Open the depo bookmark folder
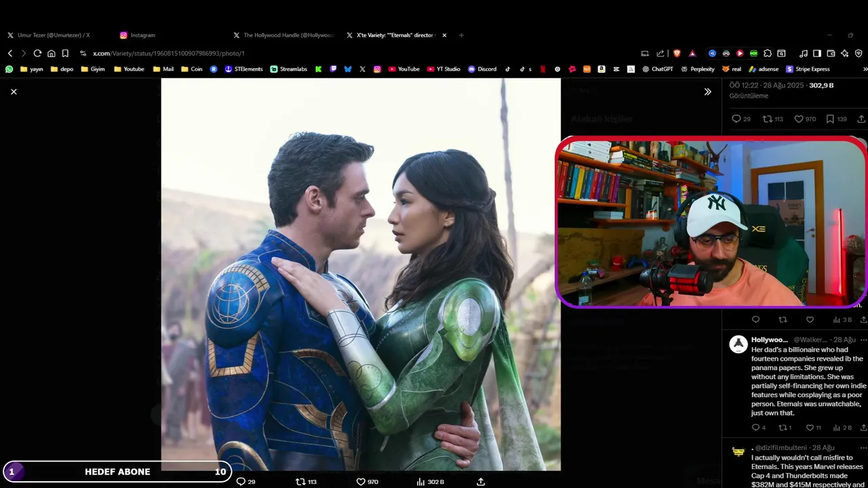This screenshot has height=488, width=868. pyautogui.click(x=62, y=69)
